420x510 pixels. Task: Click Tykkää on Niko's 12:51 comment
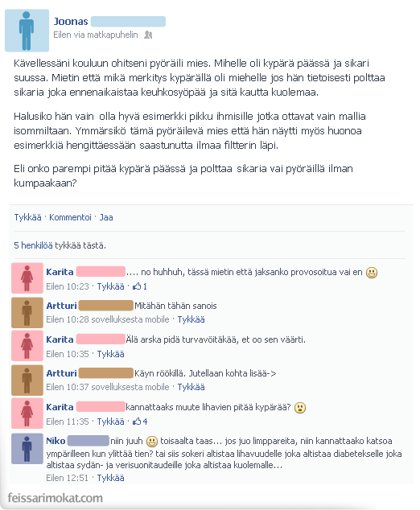110,478
